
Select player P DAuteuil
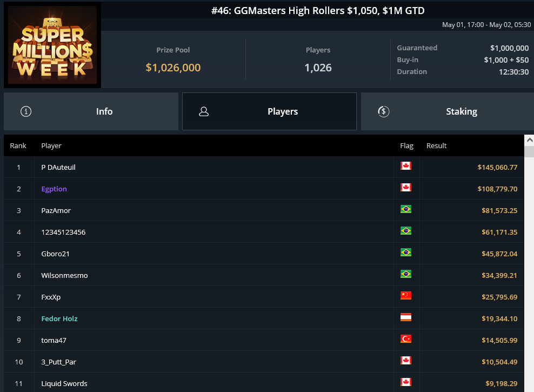(58, 167)
